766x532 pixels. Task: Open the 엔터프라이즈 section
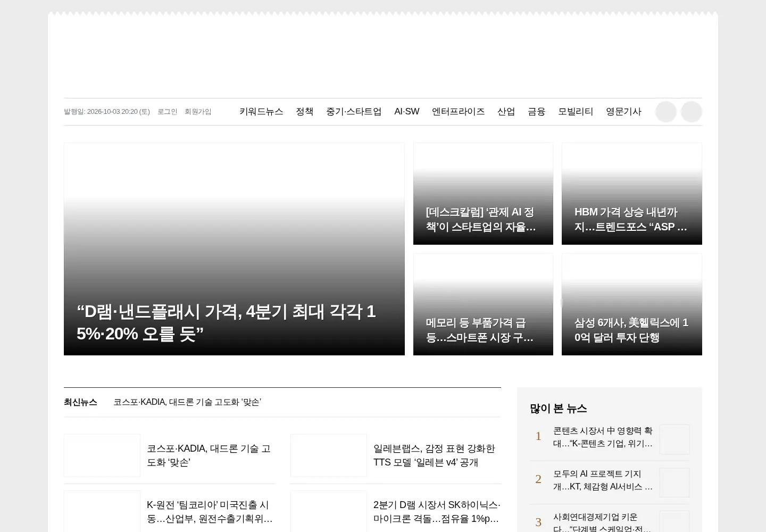point(459,112)
